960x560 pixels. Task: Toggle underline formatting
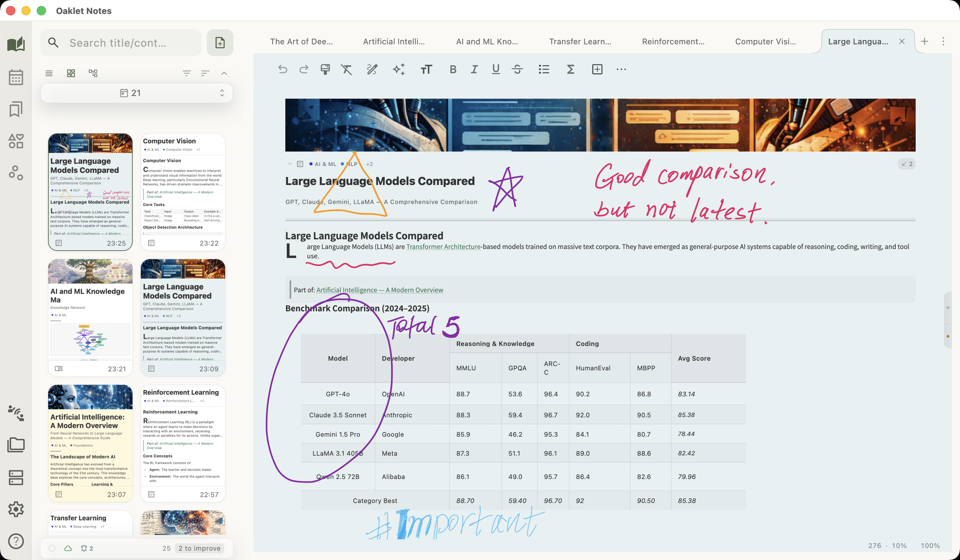(x=496, y=69)
